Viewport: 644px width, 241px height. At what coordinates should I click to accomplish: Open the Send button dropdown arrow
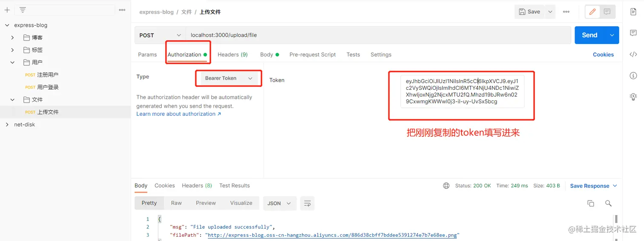point(612,35)
